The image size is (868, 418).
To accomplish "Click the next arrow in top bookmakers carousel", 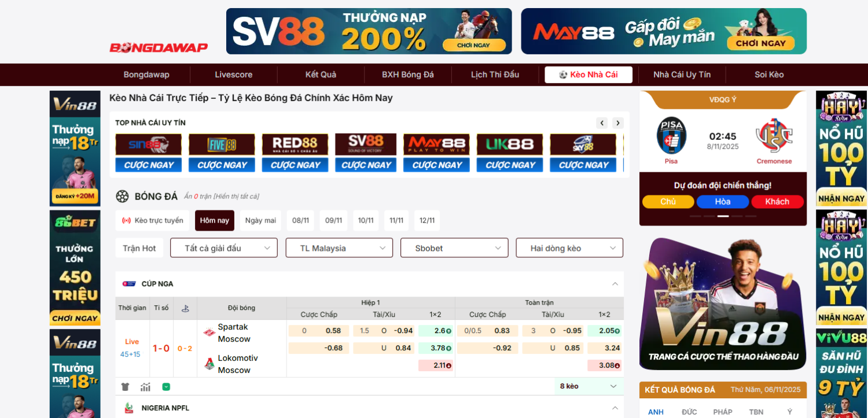I will click(x=618, y=123).
